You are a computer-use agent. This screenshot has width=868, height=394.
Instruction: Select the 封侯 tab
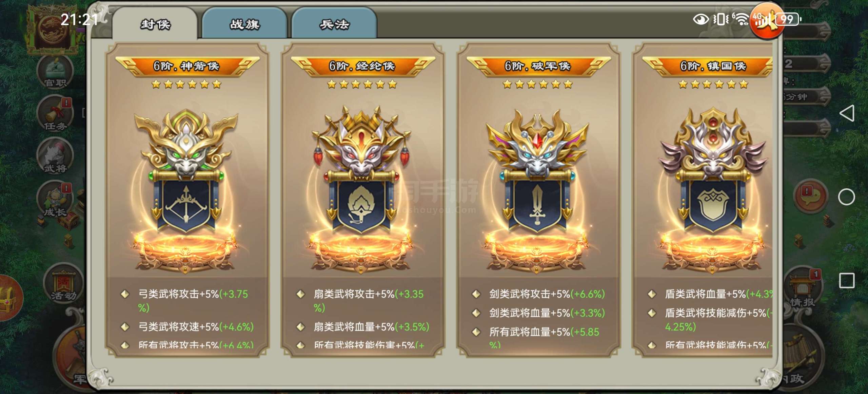pos(155,24)
